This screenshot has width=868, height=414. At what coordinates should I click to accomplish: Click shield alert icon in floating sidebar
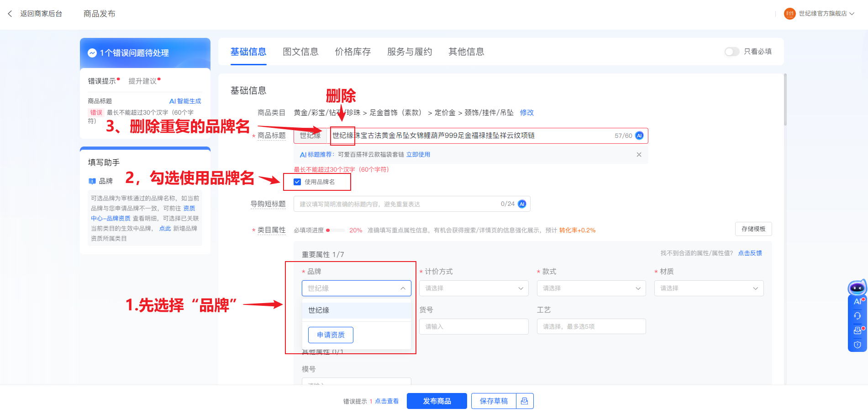(x=857, y=345)
